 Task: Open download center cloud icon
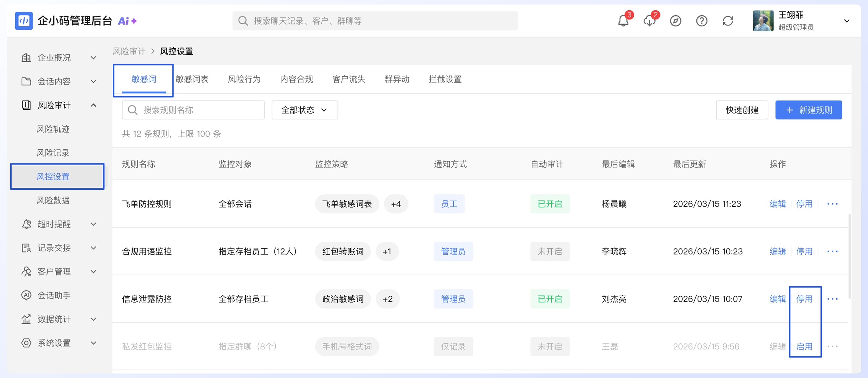pyautogui.click(x=649, y=21)
